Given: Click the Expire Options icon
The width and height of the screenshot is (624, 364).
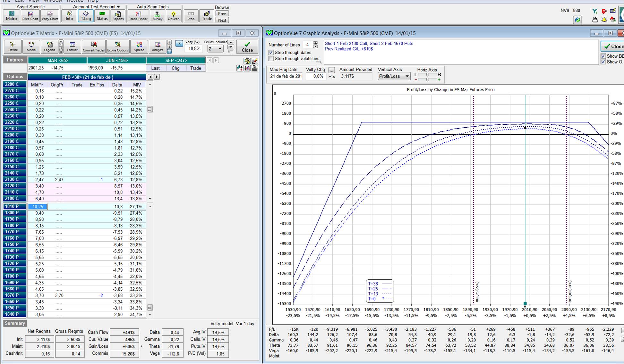Looking at the screenshot, I should coord(118,46).
